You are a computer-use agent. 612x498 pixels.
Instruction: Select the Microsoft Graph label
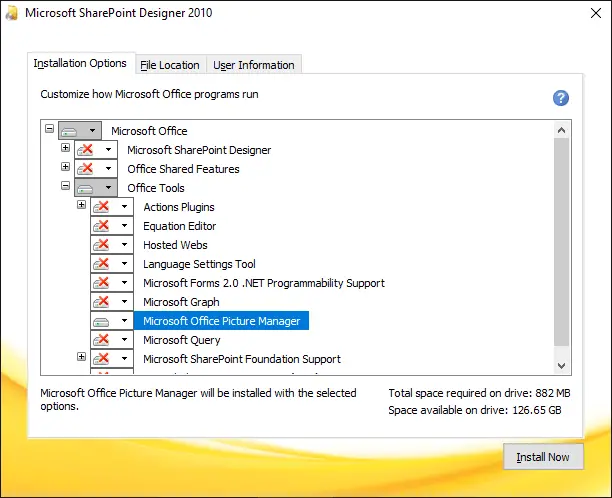181,302
